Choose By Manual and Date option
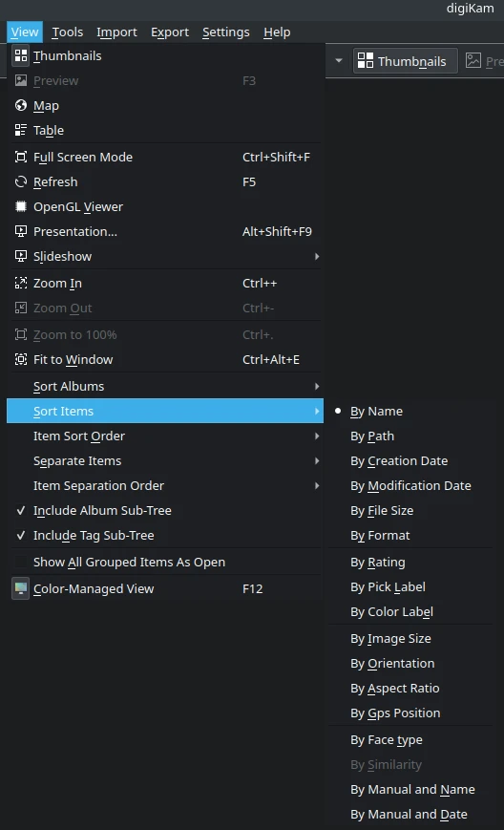The height and width of the screenshot is (830, 504). (x=409, y=815)
